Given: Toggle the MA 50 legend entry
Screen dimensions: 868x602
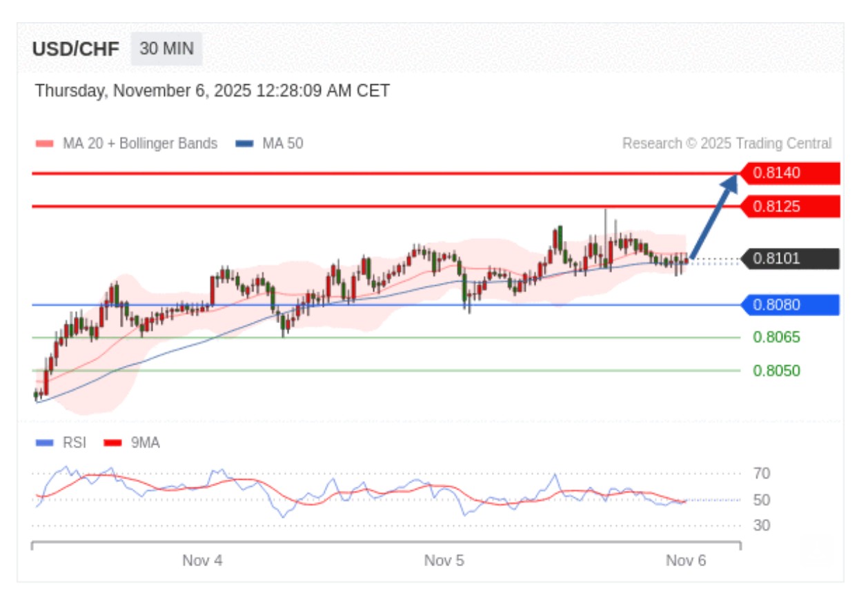Looking at the screenshot, I should 269,144.
